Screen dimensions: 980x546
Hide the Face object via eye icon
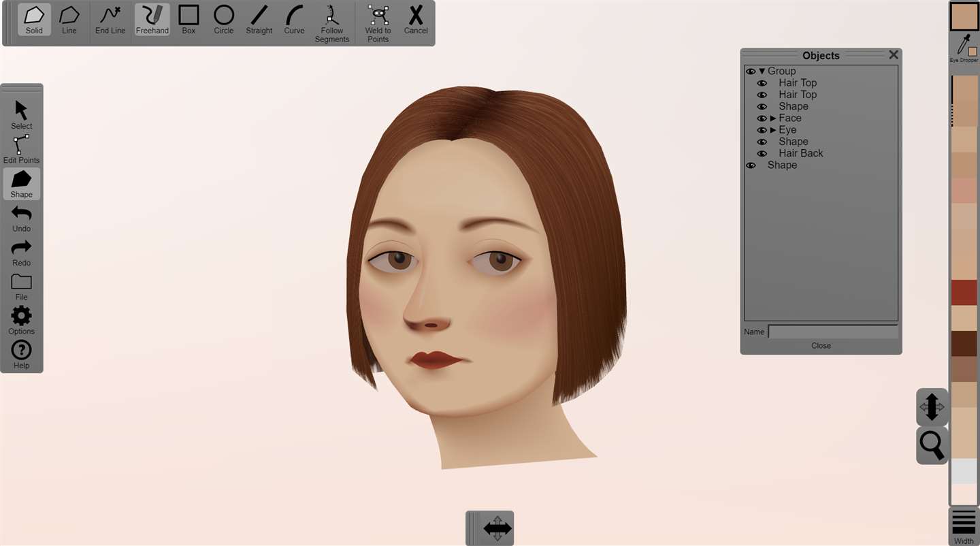point(762,118)
